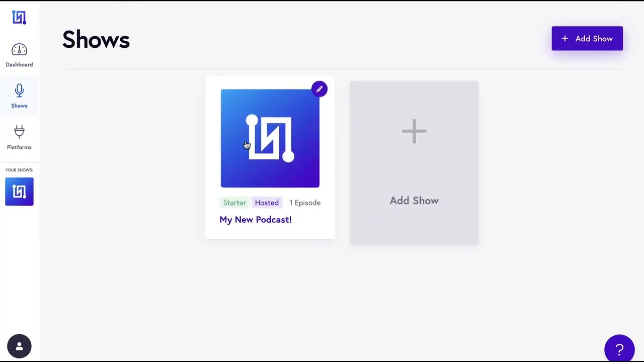Viewport: 644px width, 362px height.
Task: Edit the show using the pencil icon
Action: tap(319, 89)
